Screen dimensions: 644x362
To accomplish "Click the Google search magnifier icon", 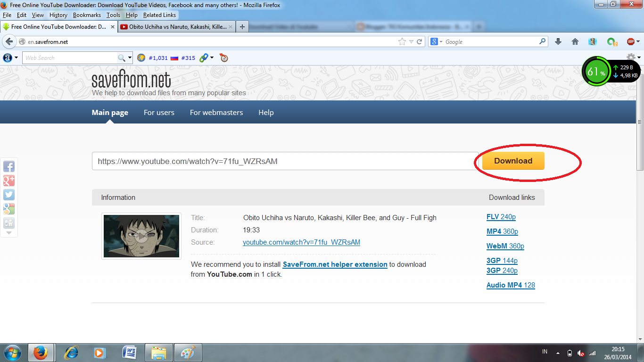I will click(x=543, y=41).
